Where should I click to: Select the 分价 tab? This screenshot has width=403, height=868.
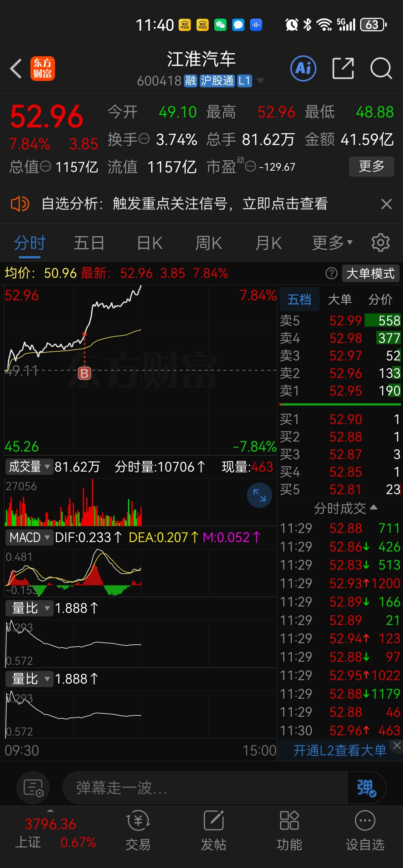tap(380, 299)
